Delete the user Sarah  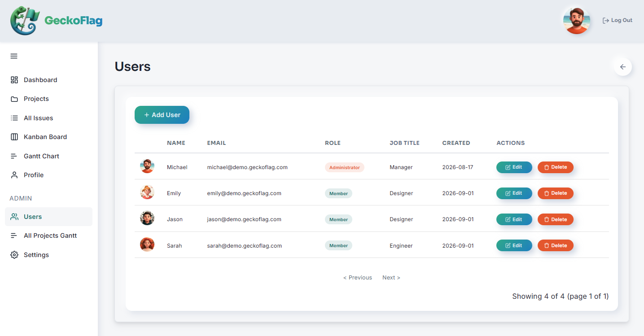click(x=556, y=245)
